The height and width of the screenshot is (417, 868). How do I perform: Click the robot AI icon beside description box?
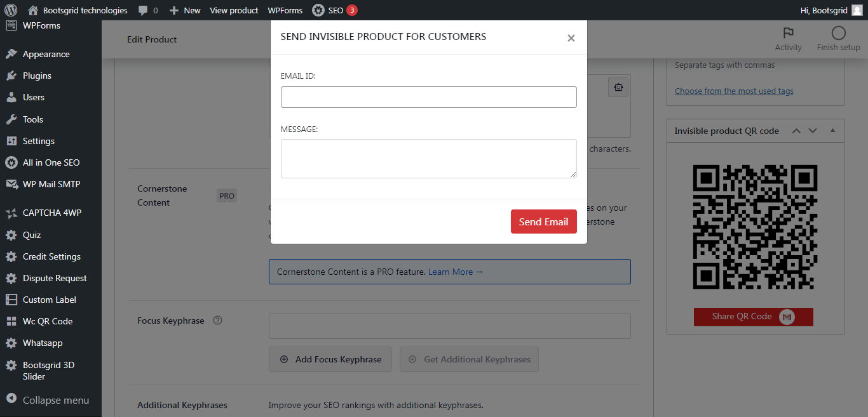(618, 87)
